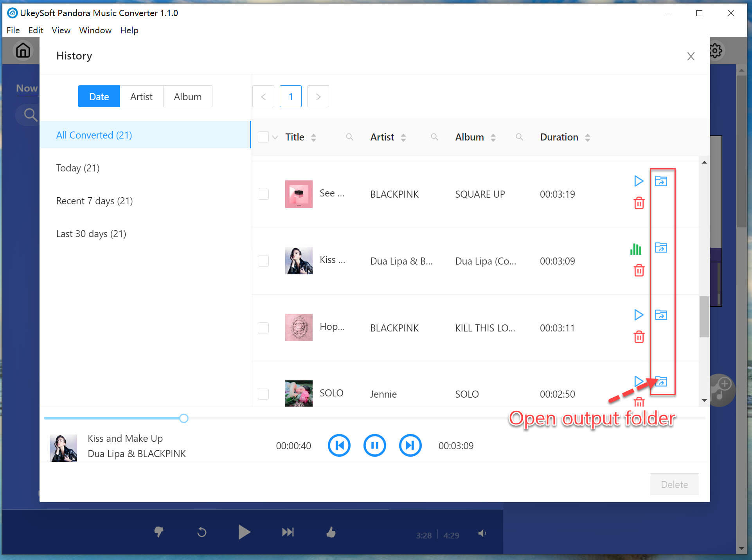The image size is (752, 560).
Task: Click the skip forward playback control
Action: (410, 446)
